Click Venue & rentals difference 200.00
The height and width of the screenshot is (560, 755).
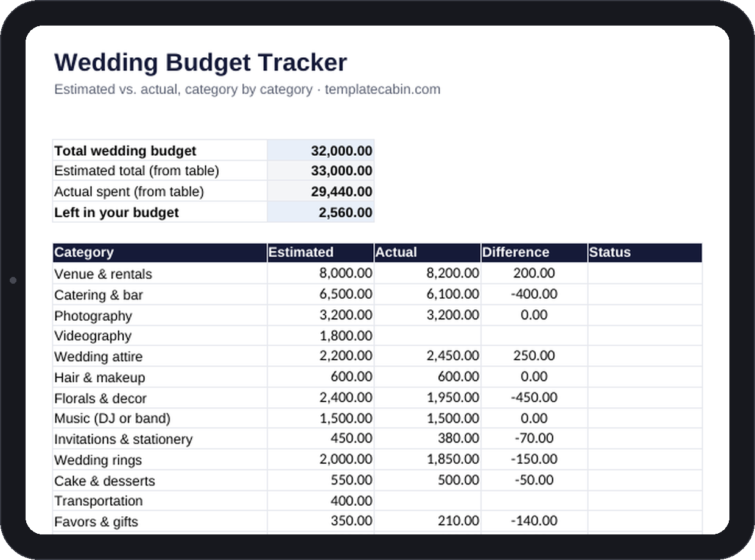(535, 273)
